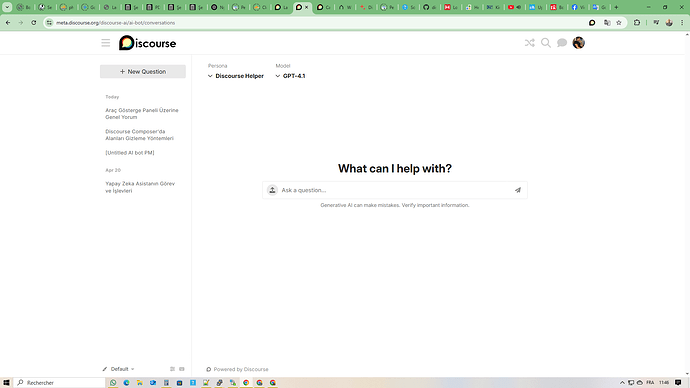Viewport: 690px width, 388px height.
Task: Go back in the browser
Action: [x=8, y=22]
